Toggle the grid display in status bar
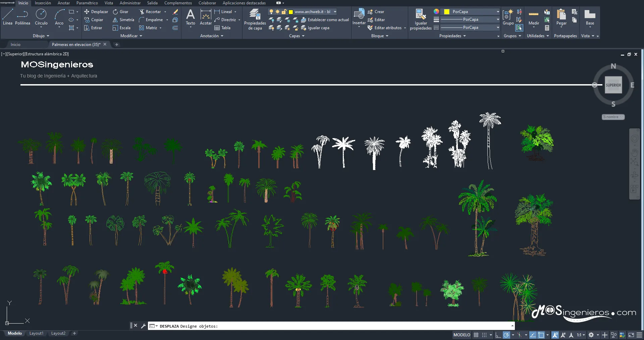This screenshot has height=340, width=644. click(476, 335)
